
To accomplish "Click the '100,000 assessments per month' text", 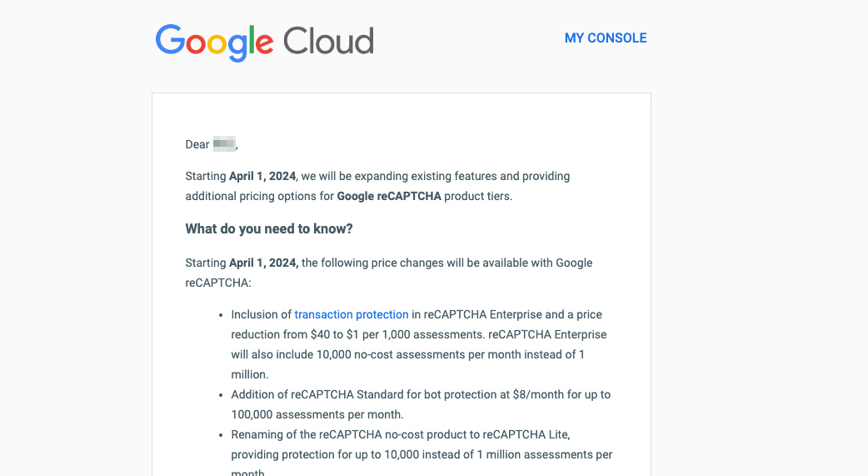I will tap(317, 414).
